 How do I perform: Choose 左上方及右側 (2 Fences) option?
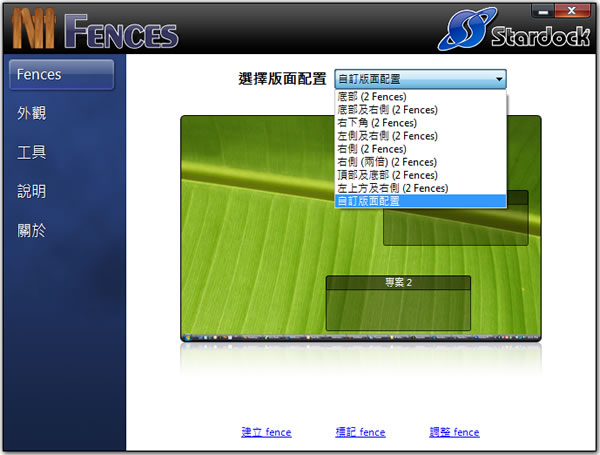click(x=420, y=188)
